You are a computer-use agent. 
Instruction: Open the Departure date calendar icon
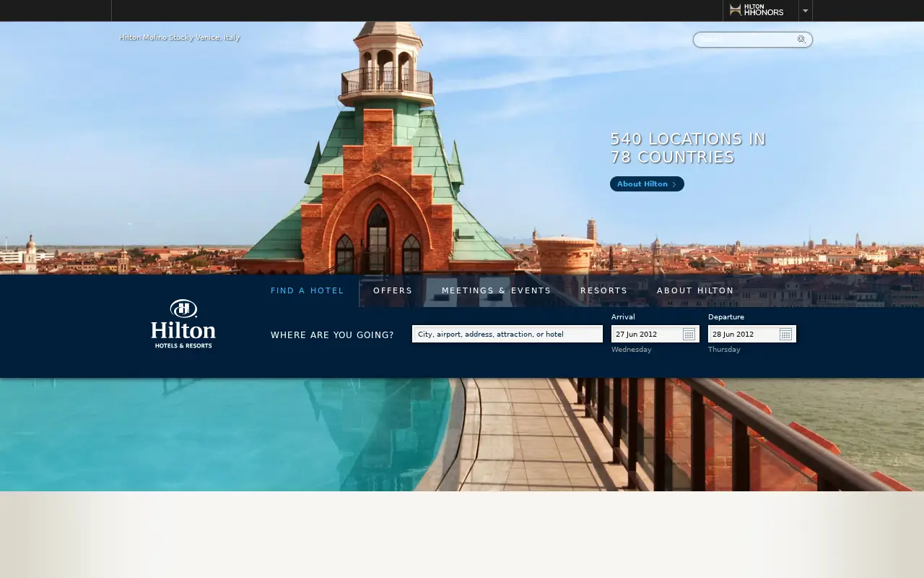point(785,334)
